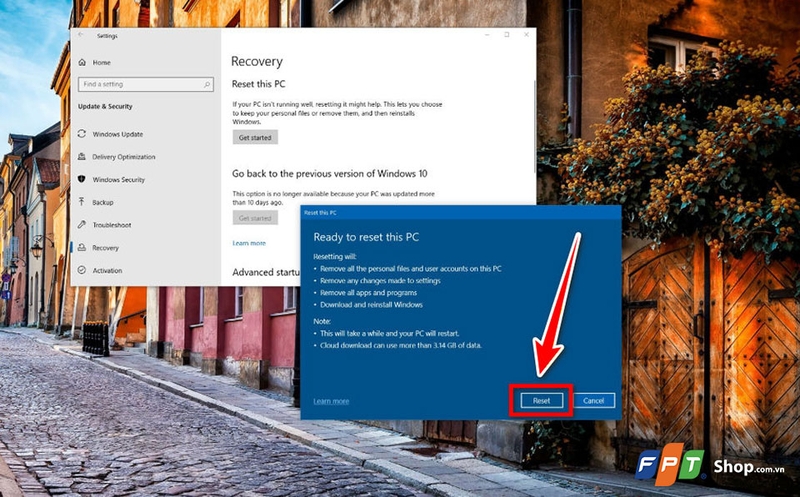Cancel the Reset this PC dialog
The height and width of the screenshot is (497, 800).
click(594, 401)
